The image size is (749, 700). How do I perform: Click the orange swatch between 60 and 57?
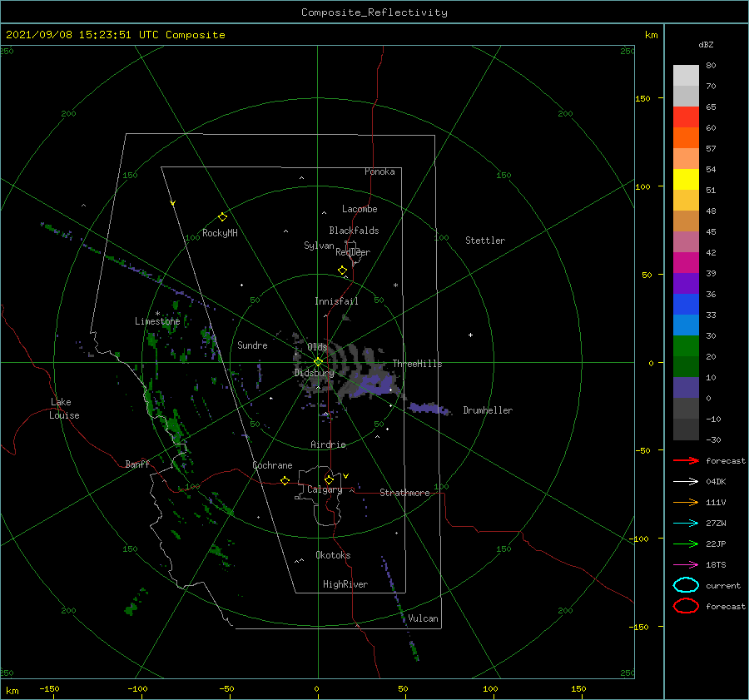click(x=686, y=138)
